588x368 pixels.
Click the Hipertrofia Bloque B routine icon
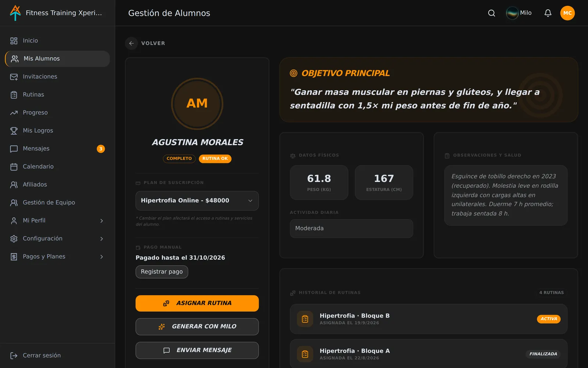click(305, 319)
